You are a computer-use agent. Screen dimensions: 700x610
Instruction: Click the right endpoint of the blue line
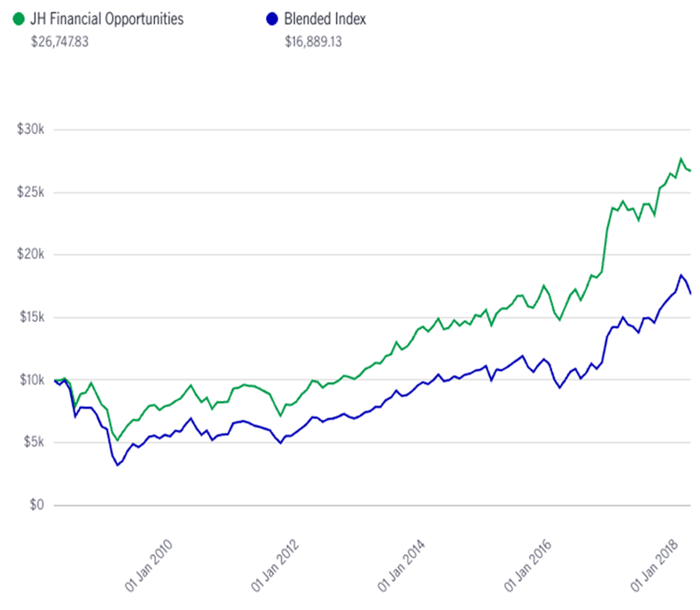[x=690, y=294]
